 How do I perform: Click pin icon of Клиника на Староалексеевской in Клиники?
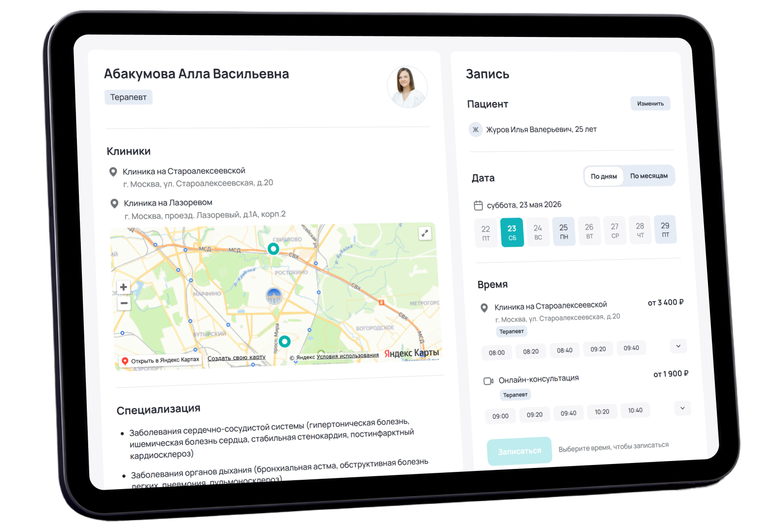pyautogui.click(x=113, y=172)
